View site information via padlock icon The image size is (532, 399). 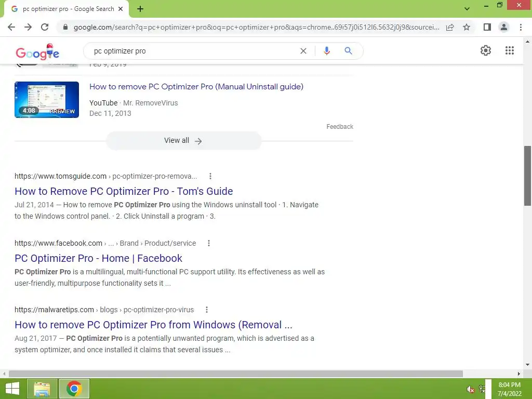tap(65, 27)
